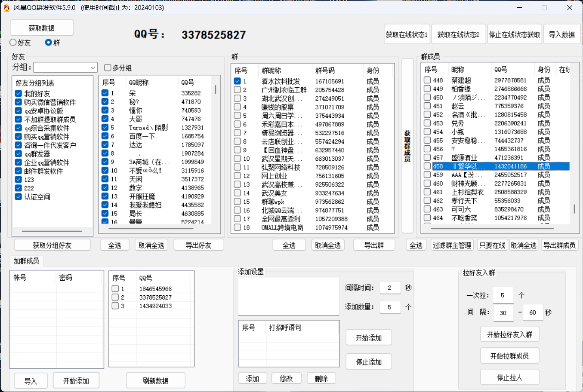Check QQ 1434924033 in add-member list
Screen dimensions: 583x392
115,306
